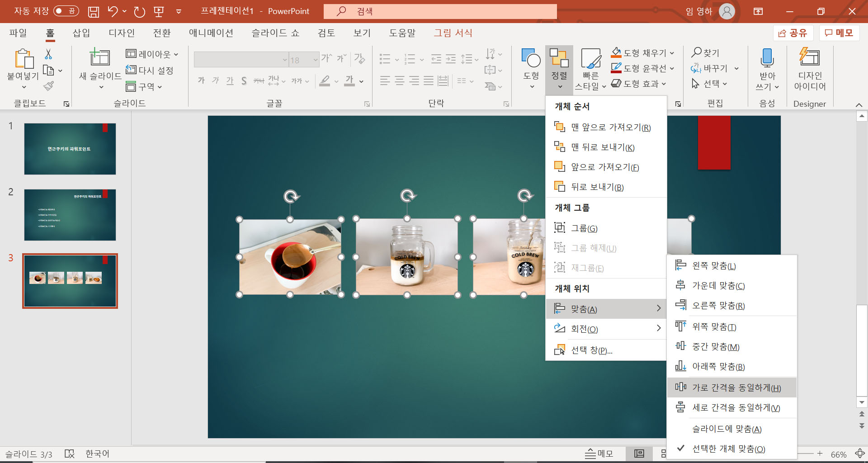Open Design Ideas (디자인 아이디어)

(x=809, y=69)
